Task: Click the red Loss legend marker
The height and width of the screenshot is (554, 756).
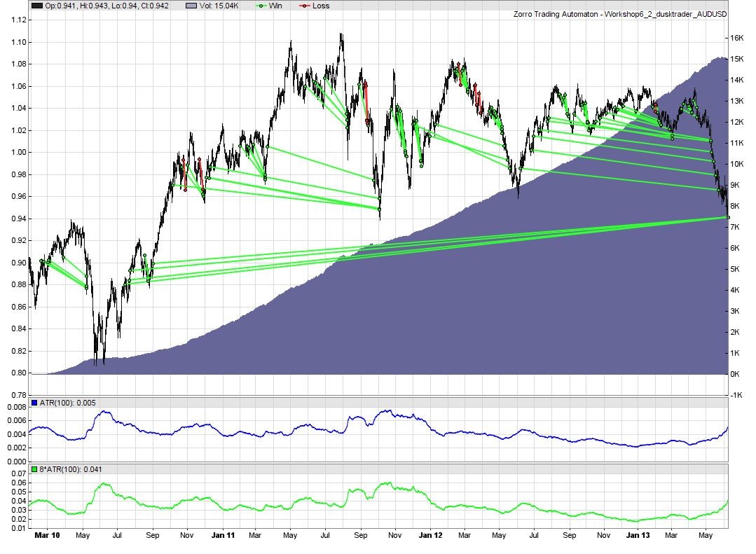Action: pos(304,6)
